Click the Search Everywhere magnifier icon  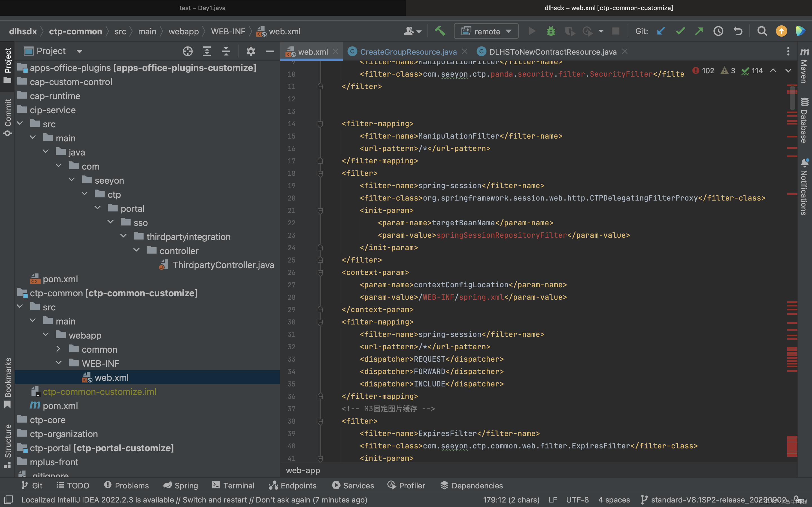click(762, 31)
